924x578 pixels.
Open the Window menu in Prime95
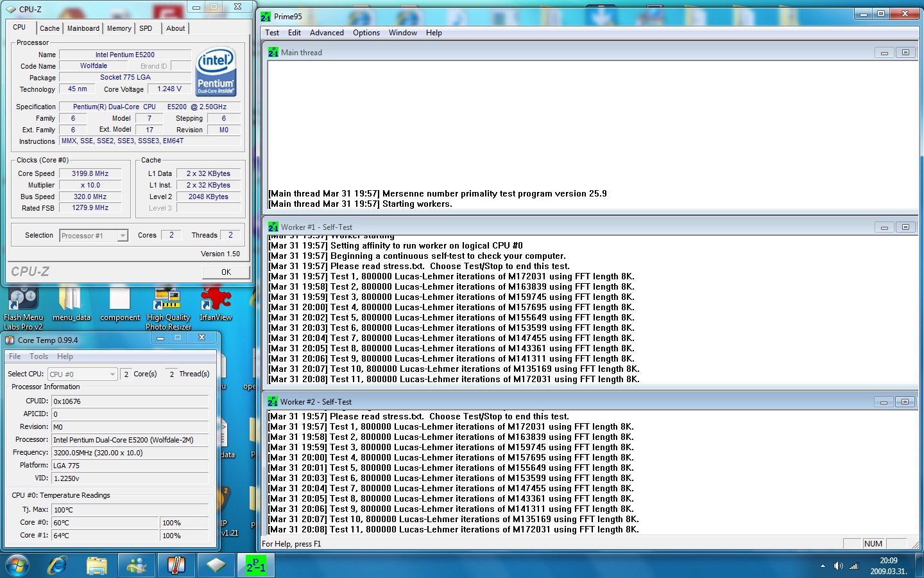(403, 33)
